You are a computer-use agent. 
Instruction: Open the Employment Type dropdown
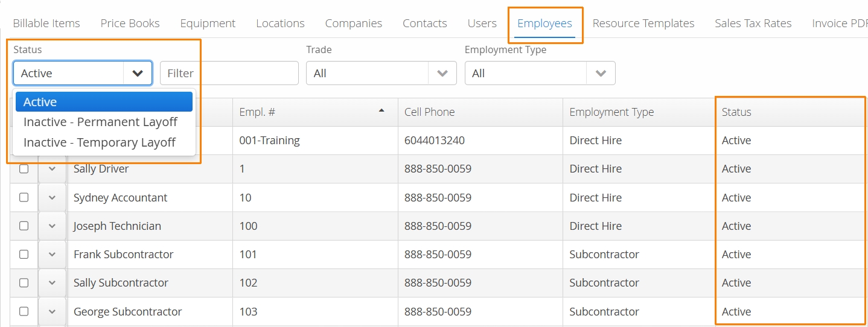click(x=540, y=73)
